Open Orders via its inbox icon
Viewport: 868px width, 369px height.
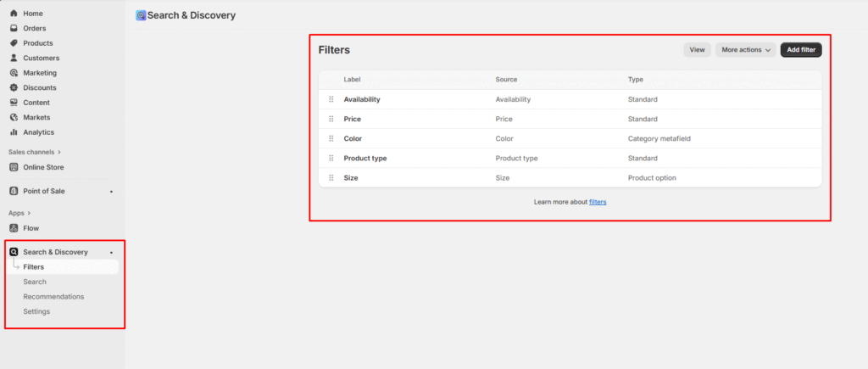(x=14, y=28)
